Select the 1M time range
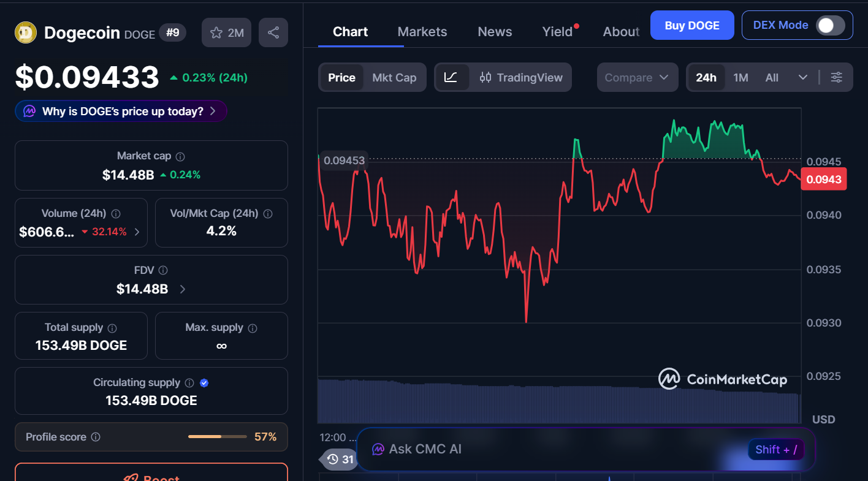Image resolution: width=868 pixels, height=481 pixels. pos(740,77)
